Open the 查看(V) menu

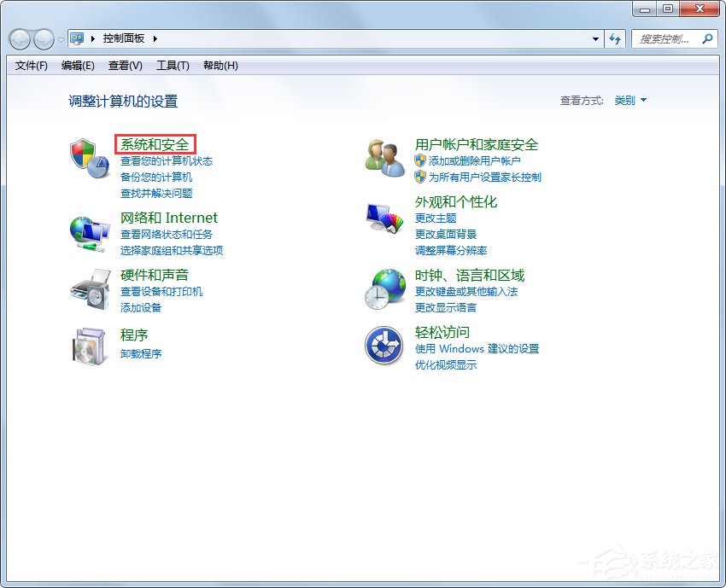pos(124,66)
